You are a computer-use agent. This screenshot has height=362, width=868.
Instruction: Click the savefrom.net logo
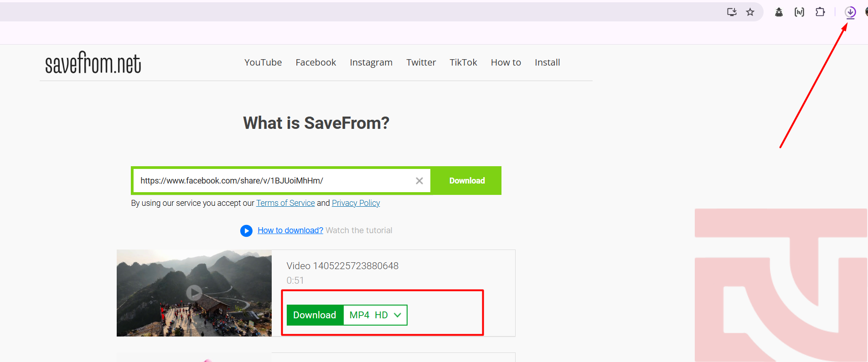[x=93, y=63]
